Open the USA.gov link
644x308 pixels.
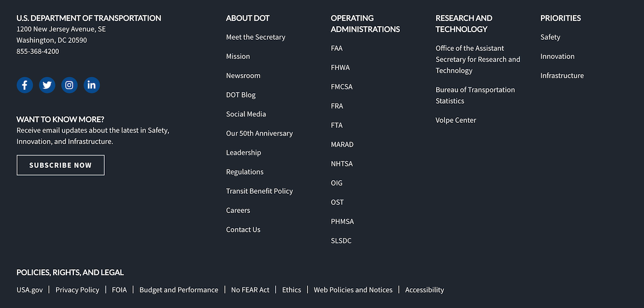pyautogui.click(x=30, y=290)
